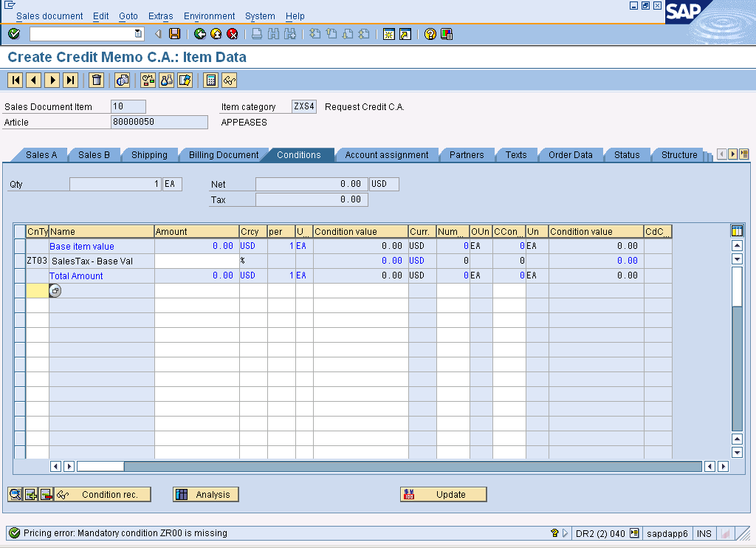
Task: Insert a condition row with the green-plus icon
Action: (30, 494)
